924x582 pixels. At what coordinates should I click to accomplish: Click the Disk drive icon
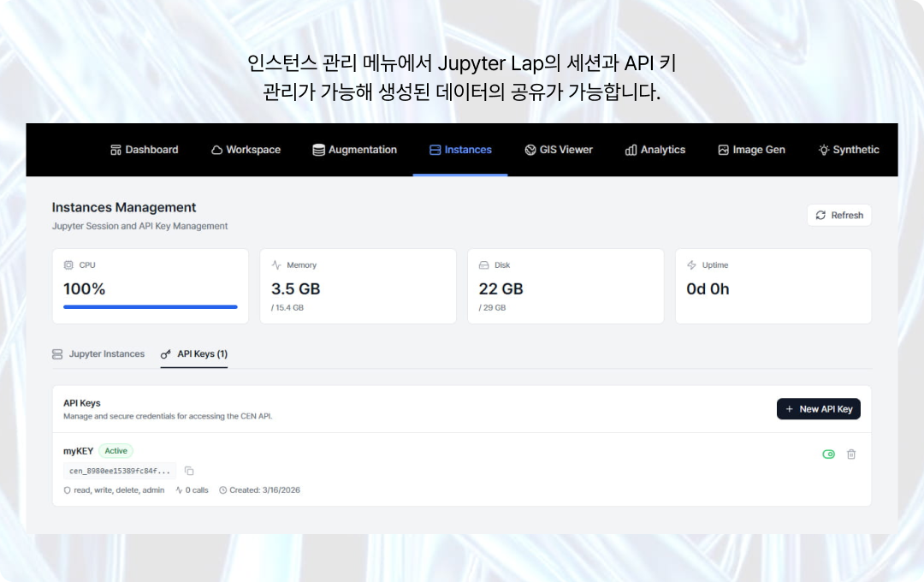[484, 265]
